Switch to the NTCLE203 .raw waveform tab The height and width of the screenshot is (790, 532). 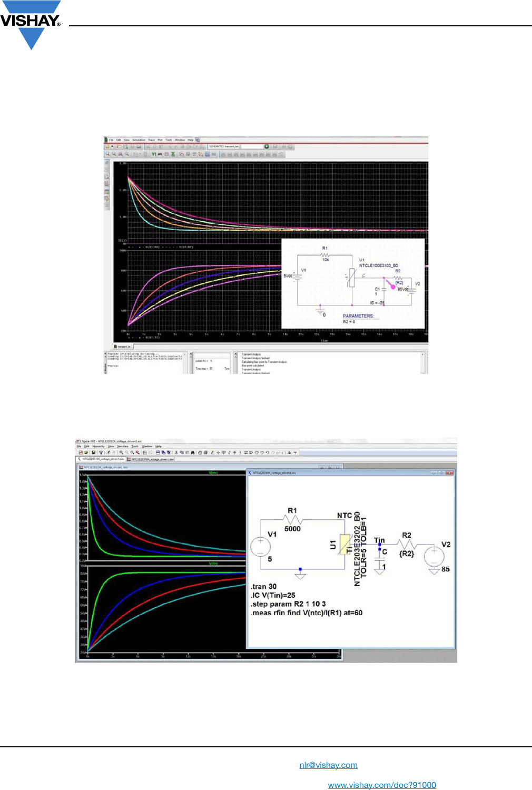(151, 459)
